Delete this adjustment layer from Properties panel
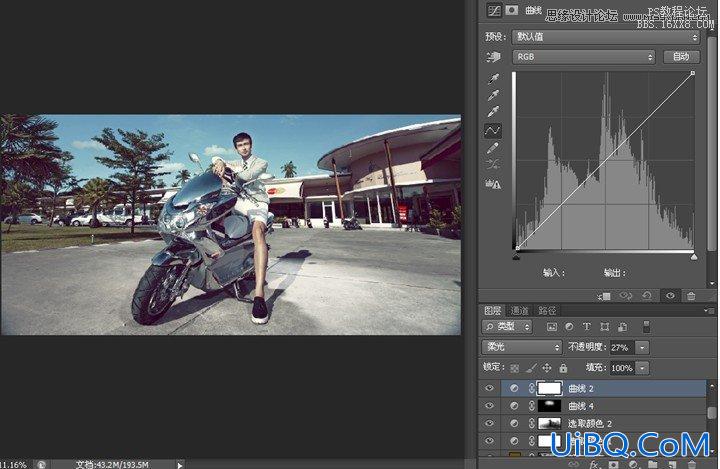 (x=691, y=296)
